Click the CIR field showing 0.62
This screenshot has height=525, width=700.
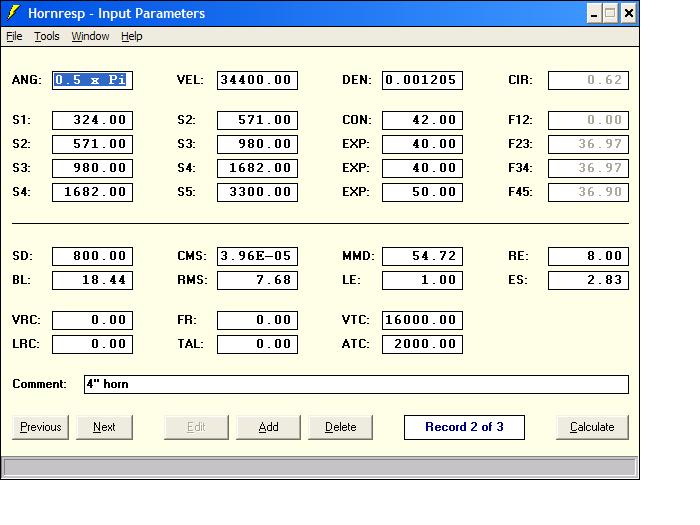click(x=588, y=80)
